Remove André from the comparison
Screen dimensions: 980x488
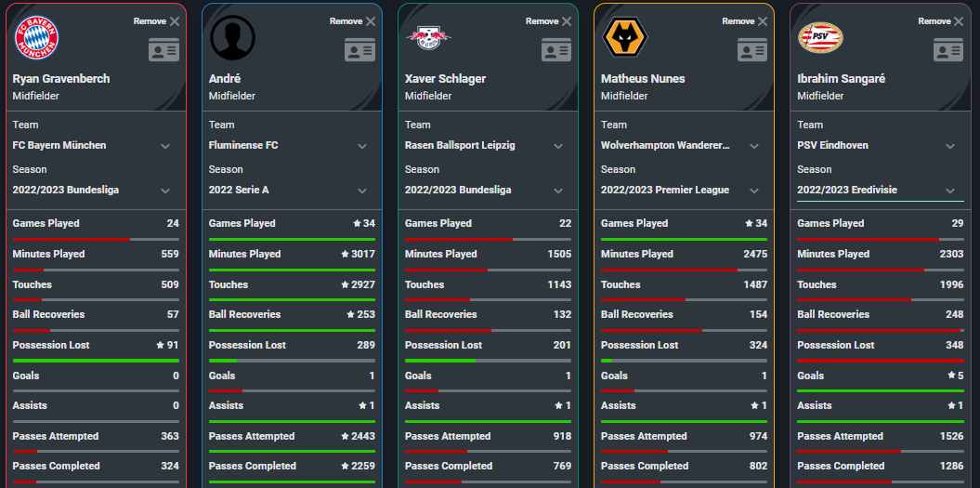pos(353,21)
